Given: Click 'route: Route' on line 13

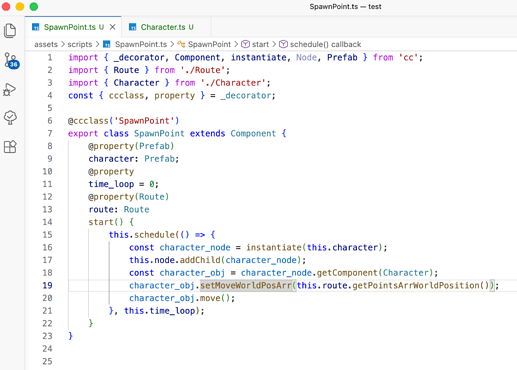Looking at the screenshot, I should 119,209.
